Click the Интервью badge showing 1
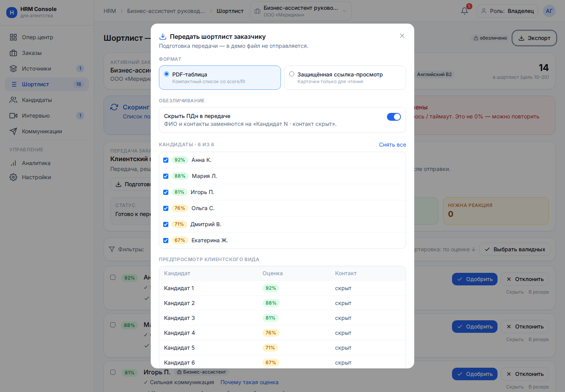Image resolution: width=565 pixels, height=392 pixels. [80, 116]
